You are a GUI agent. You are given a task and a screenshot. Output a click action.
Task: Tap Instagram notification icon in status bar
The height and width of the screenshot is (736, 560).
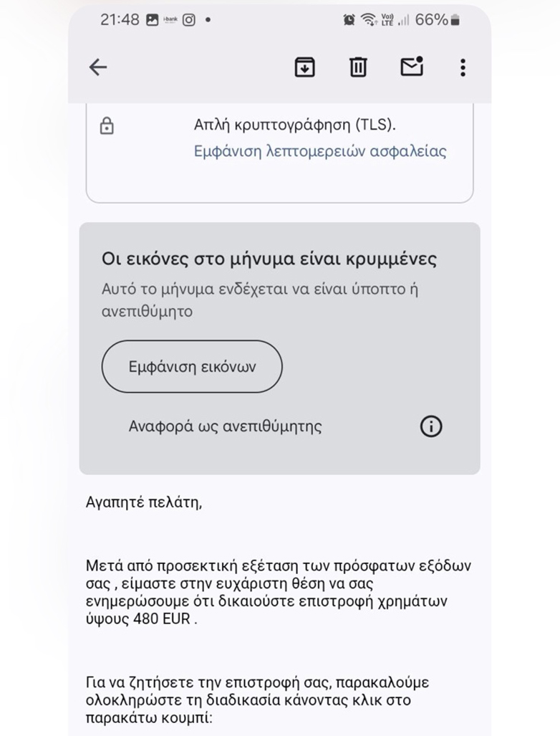(x=189, y=20)
